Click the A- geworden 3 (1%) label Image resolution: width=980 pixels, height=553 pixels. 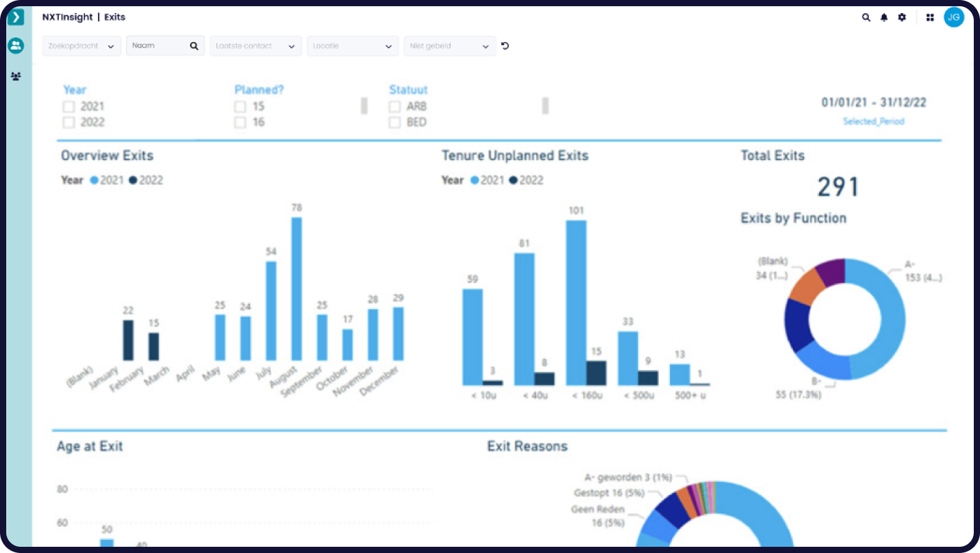628,478
